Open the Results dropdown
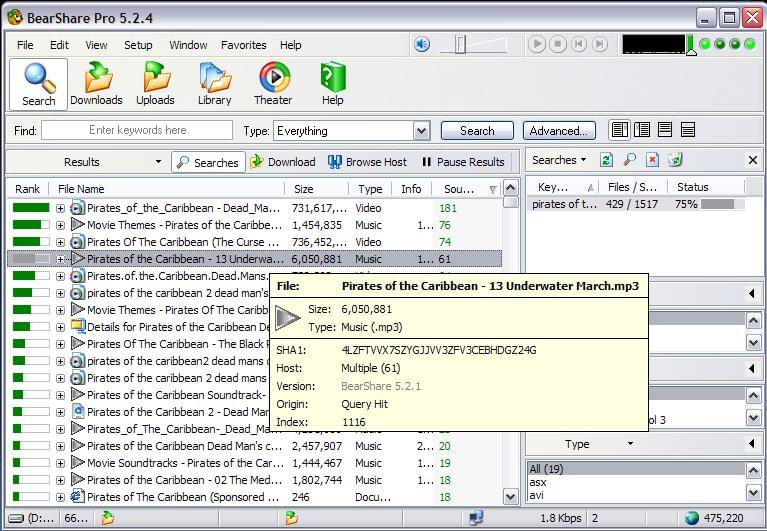The image size is (767, 531). (158, 162)
